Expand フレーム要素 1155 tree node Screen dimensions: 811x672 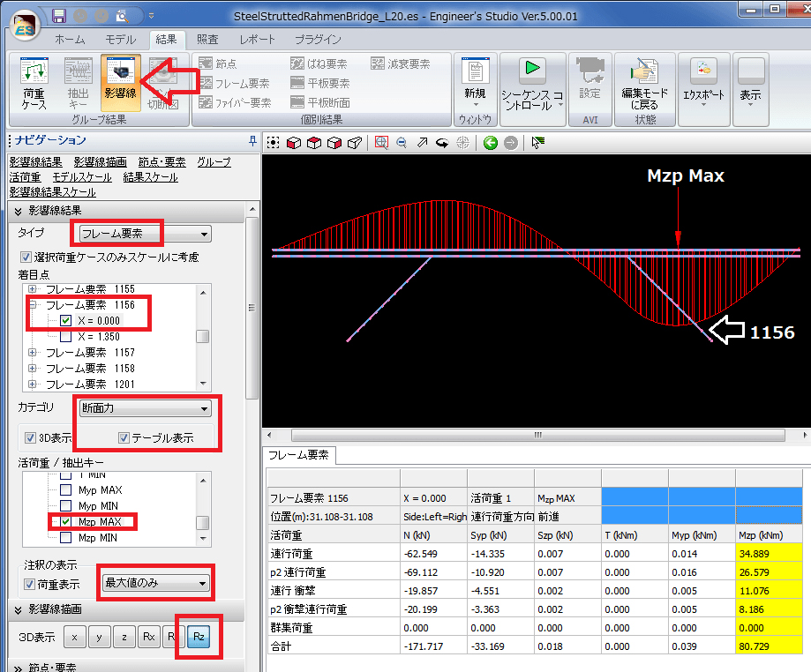[x=33, y=289]
